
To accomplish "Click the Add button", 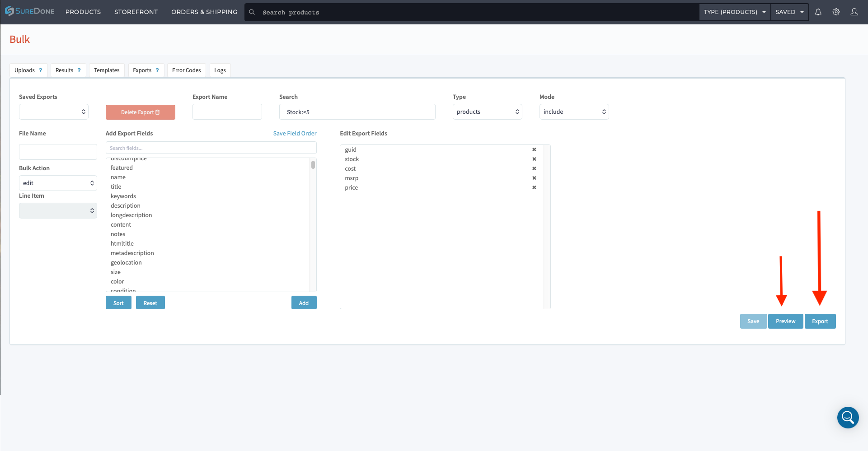I will pos(304,303).
